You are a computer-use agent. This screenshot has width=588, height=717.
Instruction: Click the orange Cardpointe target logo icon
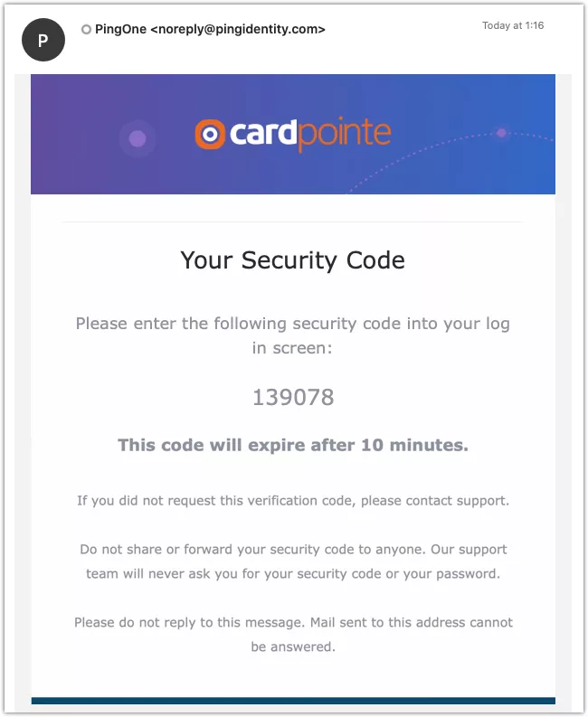click(210, 135)
